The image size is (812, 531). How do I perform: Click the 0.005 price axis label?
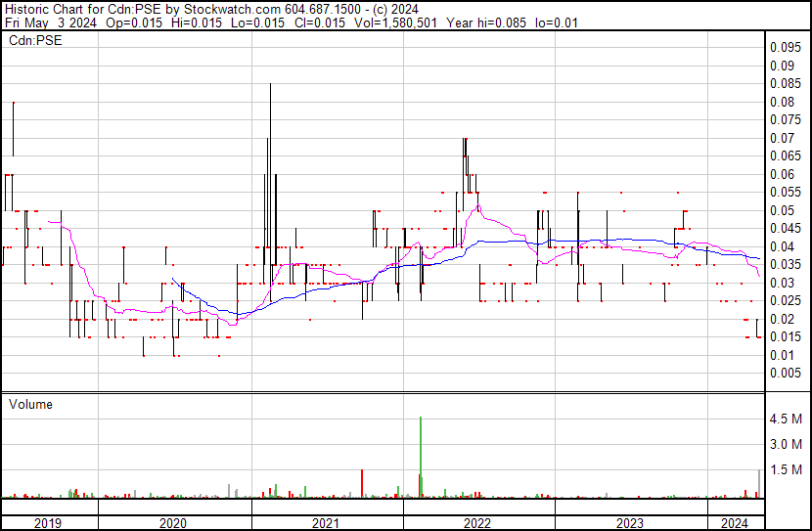tap(785, 373)
